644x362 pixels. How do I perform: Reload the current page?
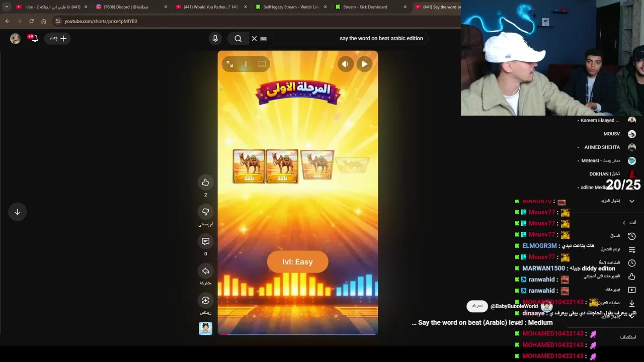[x=31, y=21]
